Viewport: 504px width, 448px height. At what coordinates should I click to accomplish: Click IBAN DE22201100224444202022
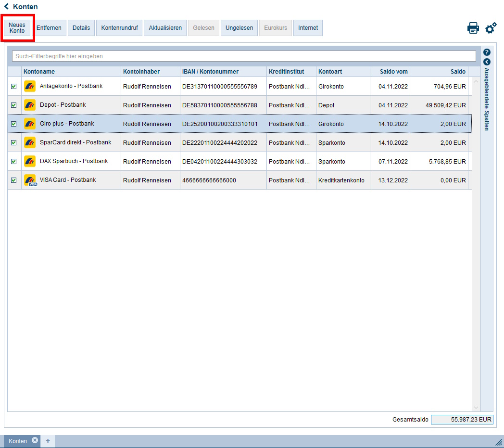tap(219, 143)
